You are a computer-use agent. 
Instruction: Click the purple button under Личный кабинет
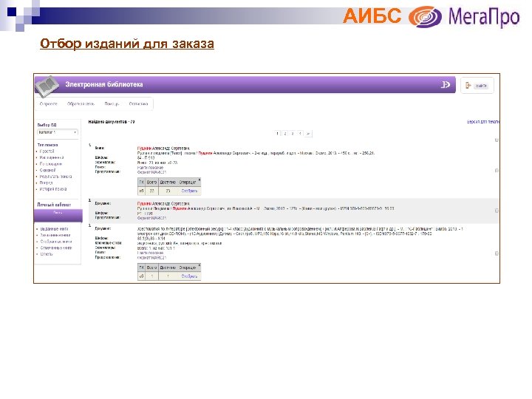click(58, 216)
